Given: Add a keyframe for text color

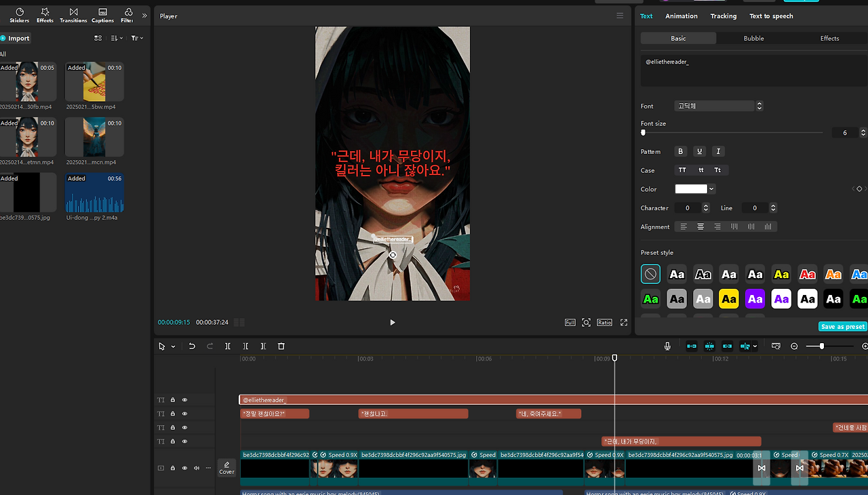Looking at the screenshot, I should [x=859, y=189].
